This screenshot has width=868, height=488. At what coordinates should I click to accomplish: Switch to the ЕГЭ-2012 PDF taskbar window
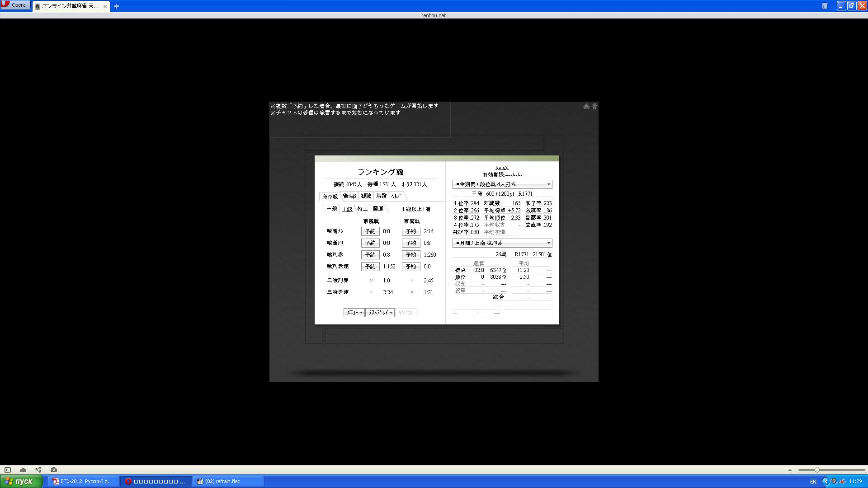(x=83, y=482)
